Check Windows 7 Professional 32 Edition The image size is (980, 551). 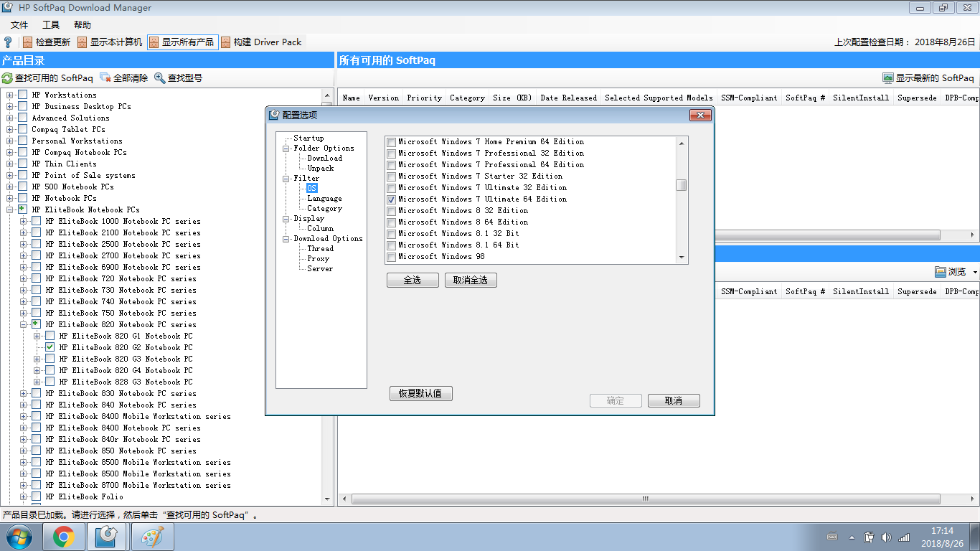pos(391,154)
